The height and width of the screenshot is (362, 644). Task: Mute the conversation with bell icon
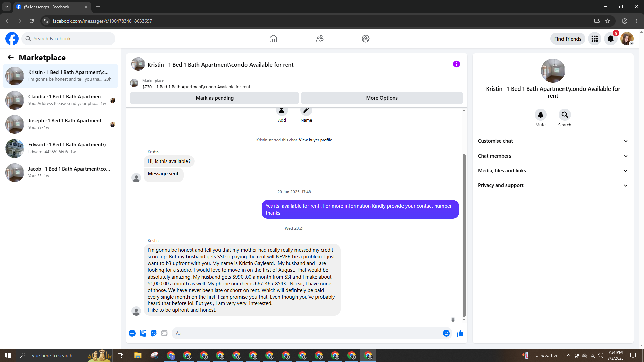540,115
